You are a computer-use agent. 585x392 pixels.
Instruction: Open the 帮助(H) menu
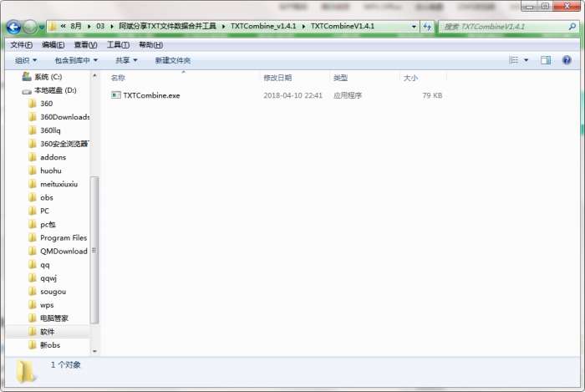pos(150,45)
